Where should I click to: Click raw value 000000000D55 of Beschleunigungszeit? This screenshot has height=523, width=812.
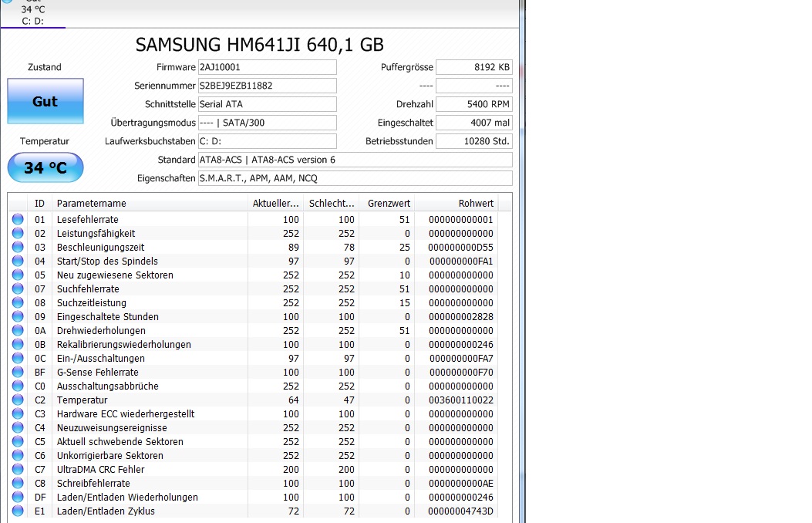coord(461,248)
